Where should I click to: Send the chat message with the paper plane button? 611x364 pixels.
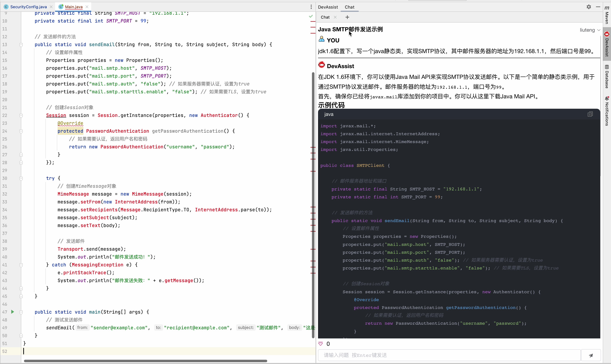coord(591,355)
